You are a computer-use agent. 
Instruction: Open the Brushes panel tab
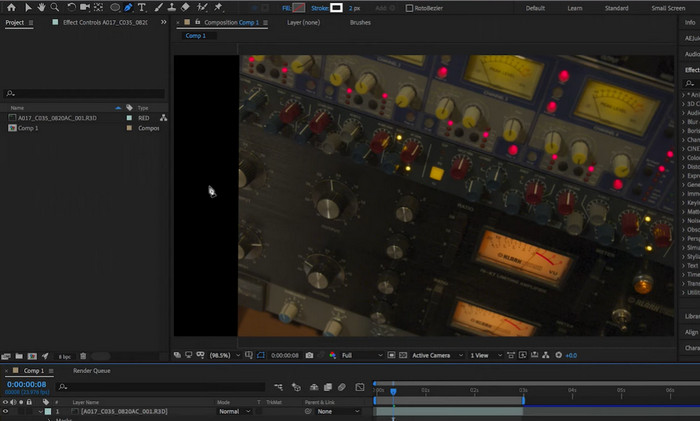point(360,22)
